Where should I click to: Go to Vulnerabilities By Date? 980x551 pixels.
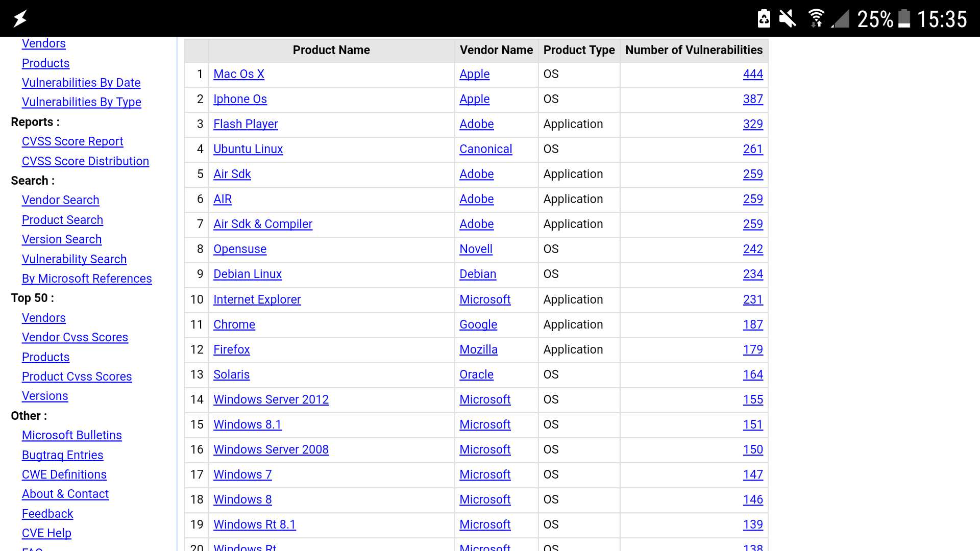click(x=81, y=83)
